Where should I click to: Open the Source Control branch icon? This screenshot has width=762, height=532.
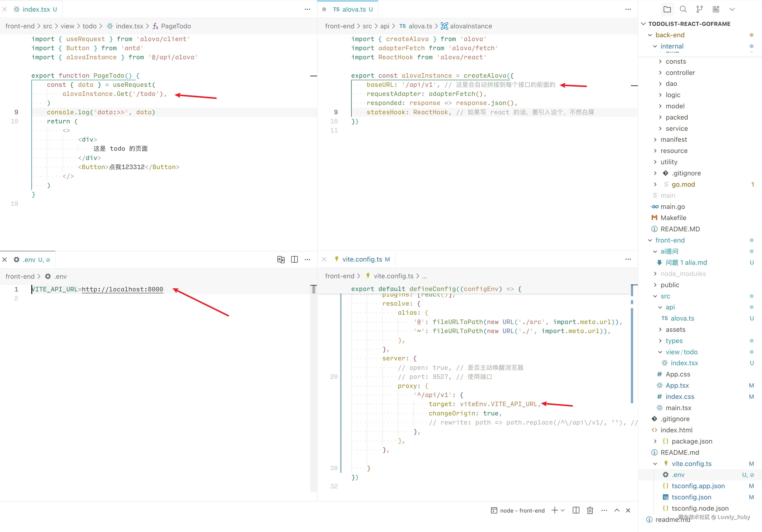[699, 9]
